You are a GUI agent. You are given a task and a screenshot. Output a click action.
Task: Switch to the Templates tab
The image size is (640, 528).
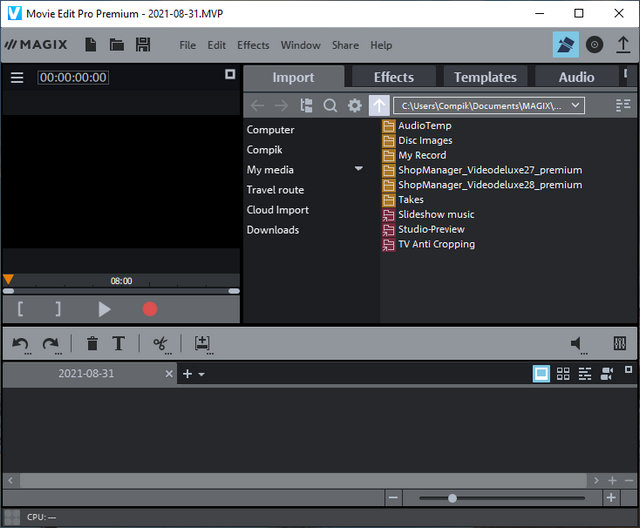tap(485, 77)
